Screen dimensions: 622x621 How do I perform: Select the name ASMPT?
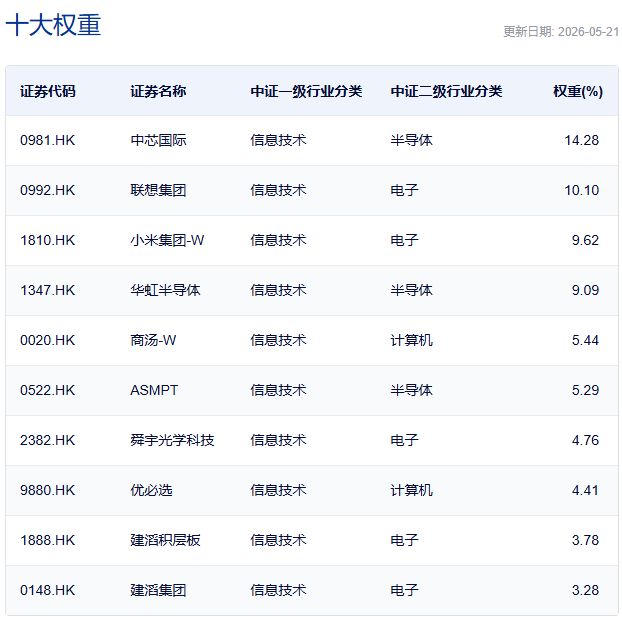pos(154,390)
